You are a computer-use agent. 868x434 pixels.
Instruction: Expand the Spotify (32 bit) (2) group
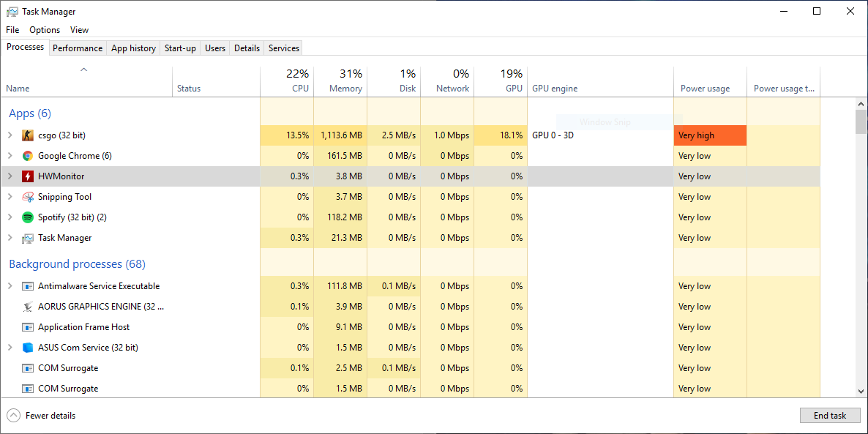coord(10,217)
